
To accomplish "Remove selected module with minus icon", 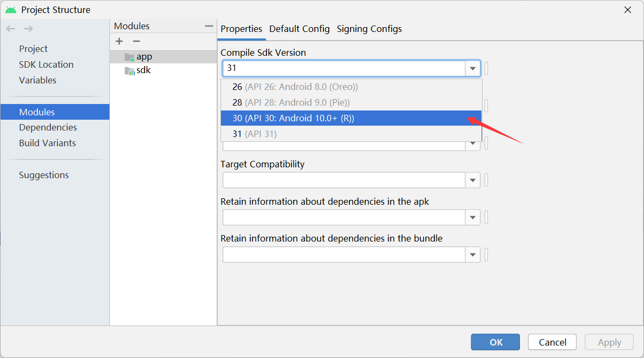I will click(136, 41).
